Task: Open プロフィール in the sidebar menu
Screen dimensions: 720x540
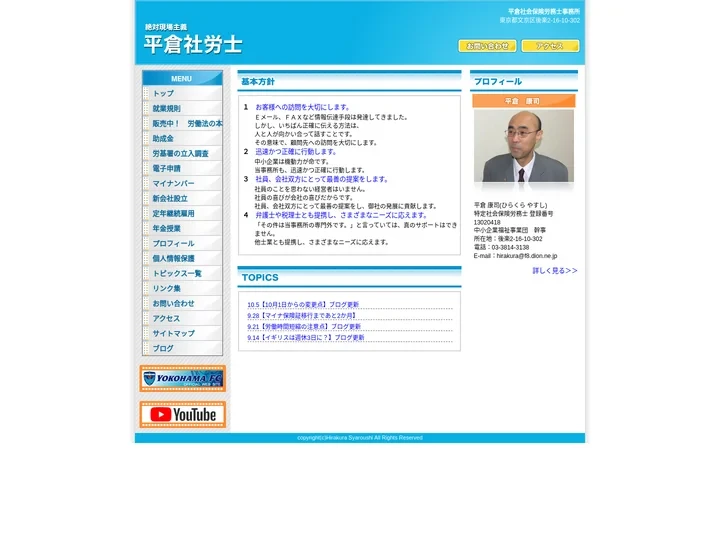Action: point(182,243)
